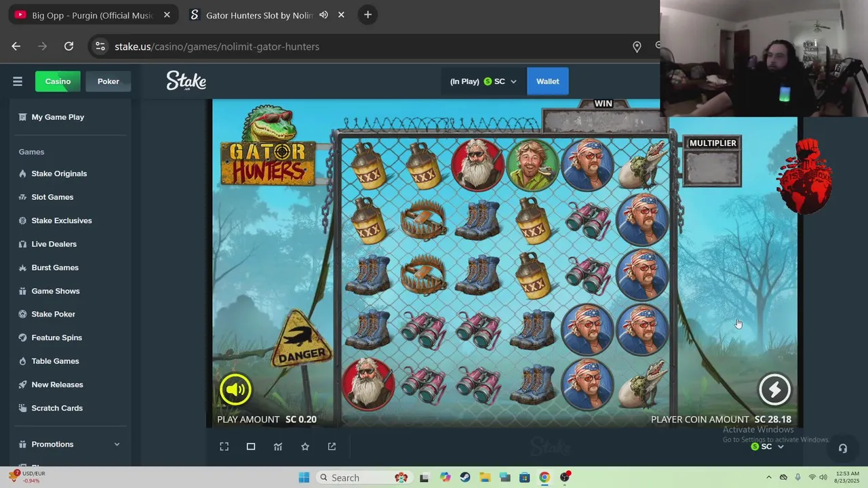Open the Windows Start menu
This screenshot has width=868, height=488.
(x=304, y=478)
